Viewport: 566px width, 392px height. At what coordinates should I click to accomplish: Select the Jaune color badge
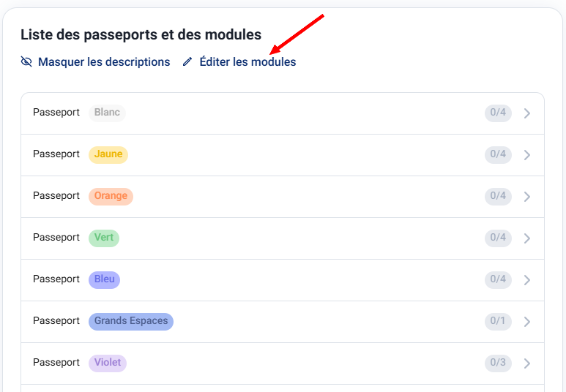click(108, 154)
